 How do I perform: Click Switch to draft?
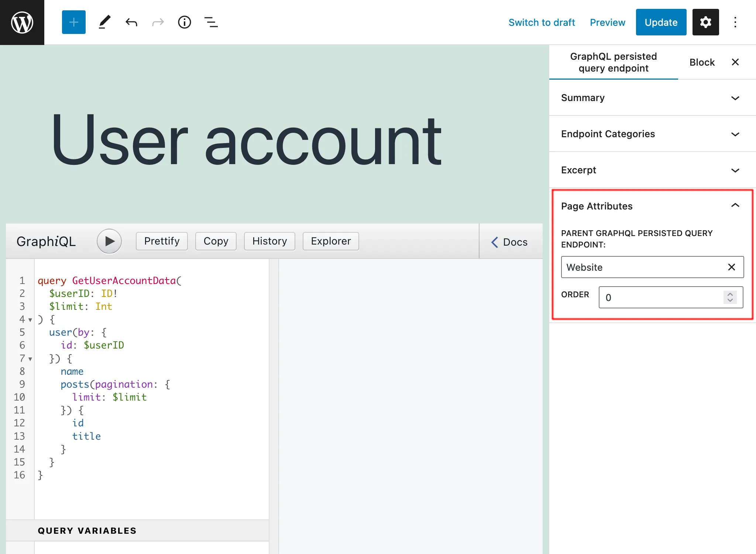[542, 22]
